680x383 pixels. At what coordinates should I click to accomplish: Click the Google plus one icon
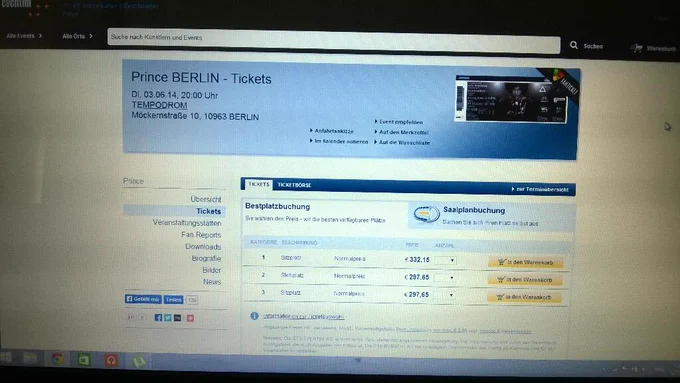[131, 318]
